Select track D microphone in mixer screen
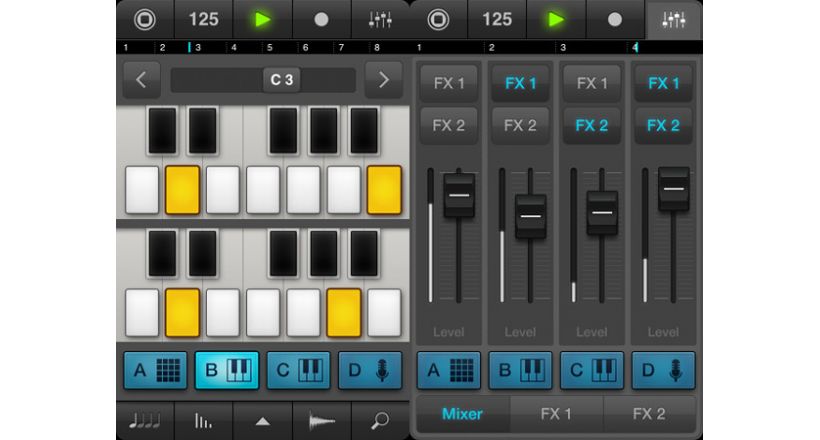820x440 pixels. point(664,370)
